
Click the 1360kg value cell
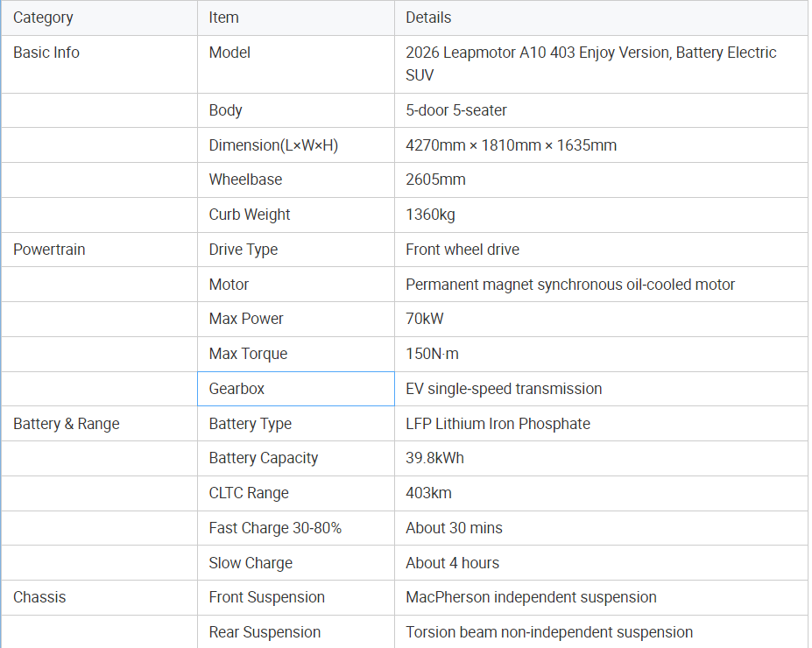(601, 215)
